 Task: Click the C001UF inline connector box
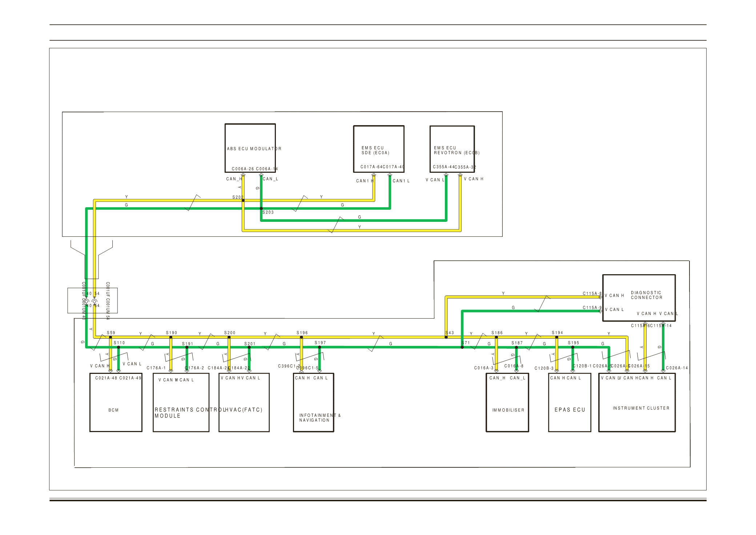pos(92,300)
